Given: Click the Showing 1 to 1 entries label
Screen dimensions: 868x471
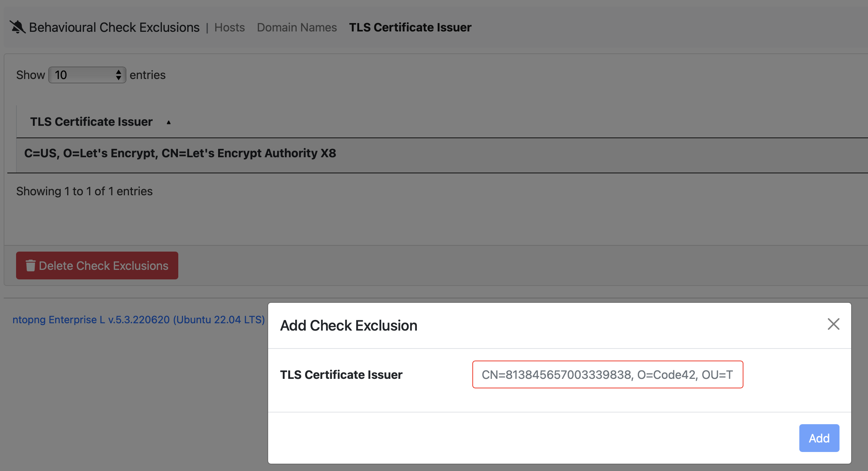Looking at the screenshot, I should [x=84, y=191].
